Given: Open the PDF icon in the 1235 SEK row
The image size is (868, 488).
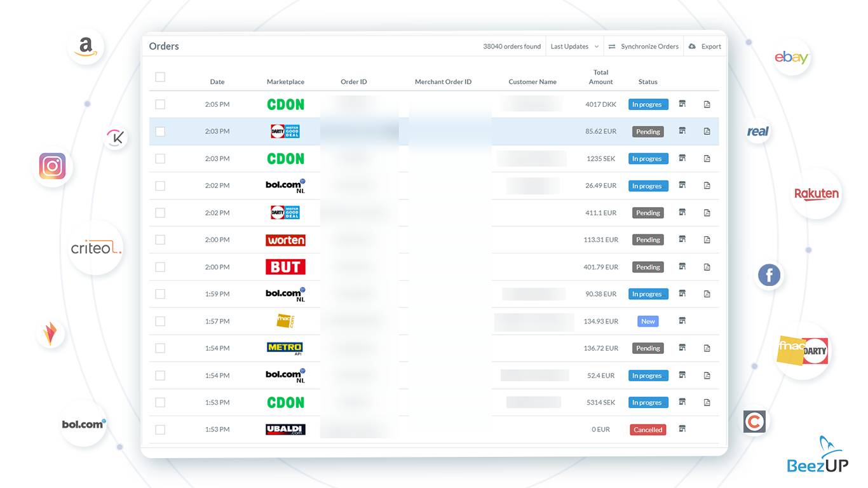Looking at the screenshot, I should (x=707, y=159).
